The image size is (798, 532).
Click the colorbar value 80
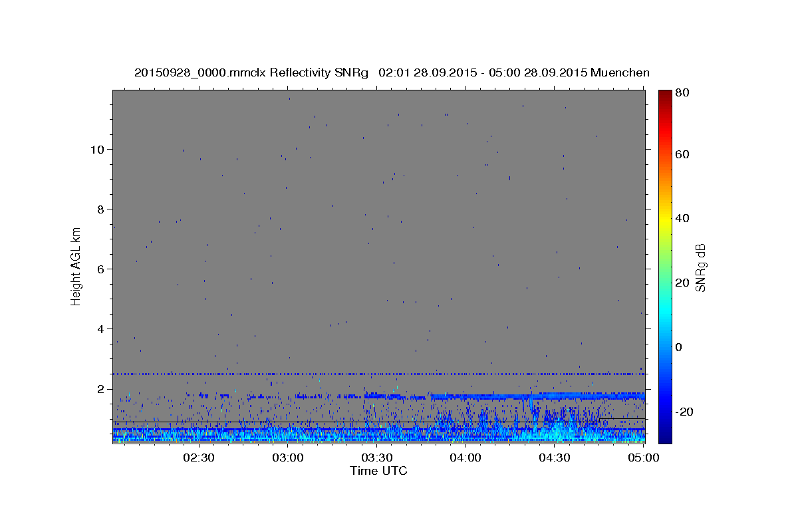click(x=683, y=92)
